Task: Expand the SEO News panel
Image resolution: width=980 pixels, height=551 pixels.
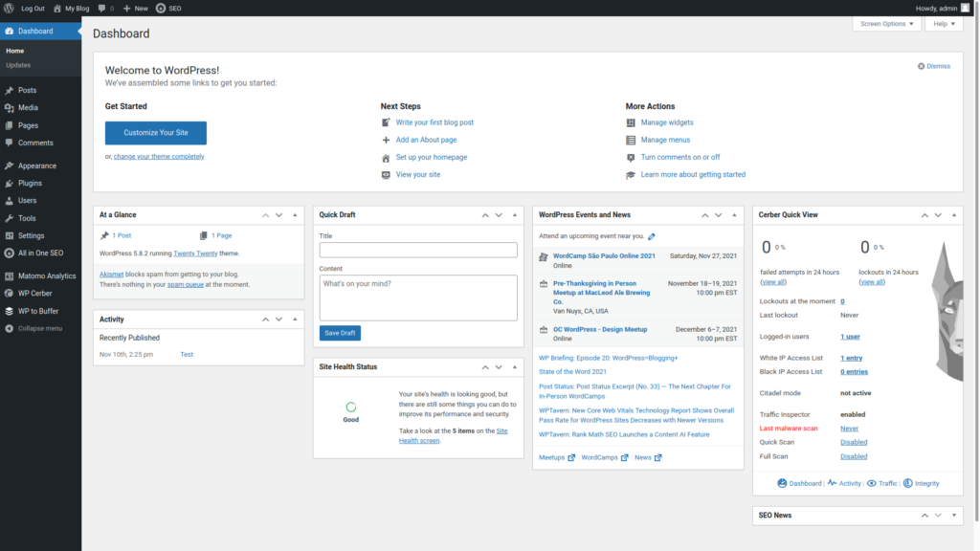Action: pos(954,516)
